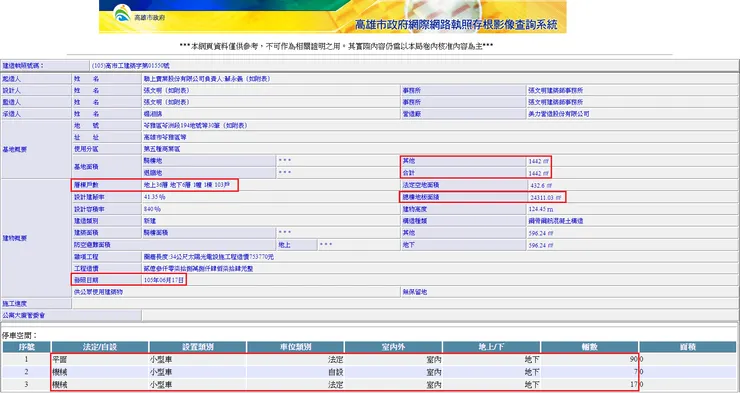Click the 施工進度 label
Image resolution: width=740 pixels, height=393 pixels.
(x=15, y=304)
